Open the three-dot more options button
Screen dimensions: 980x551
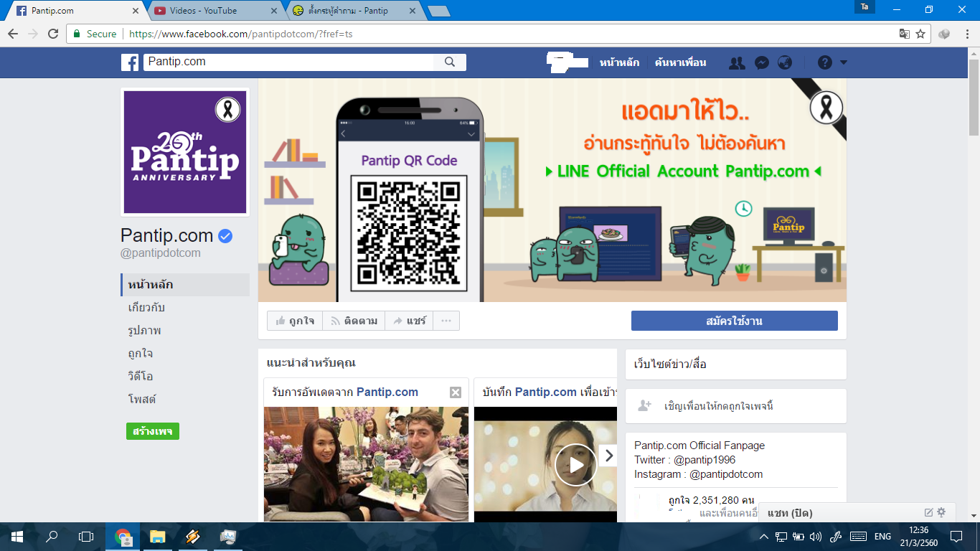(446, 321)
